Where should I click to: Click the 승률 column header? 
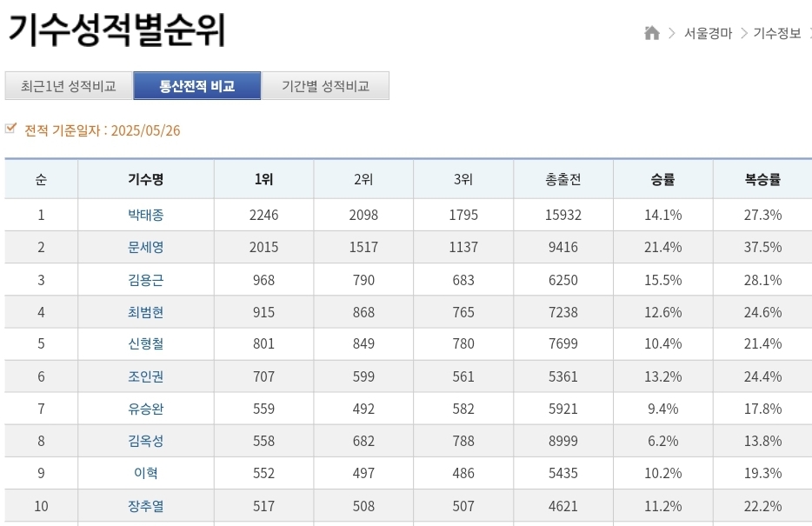click(x=662, y=180)
